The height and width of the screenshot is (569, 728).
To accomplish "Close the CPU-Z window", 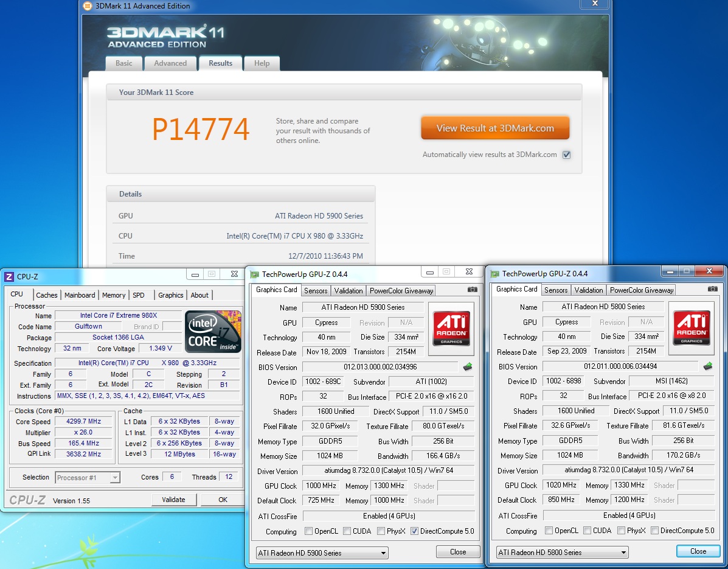I will pyautogui.click(x=235, y=274).
